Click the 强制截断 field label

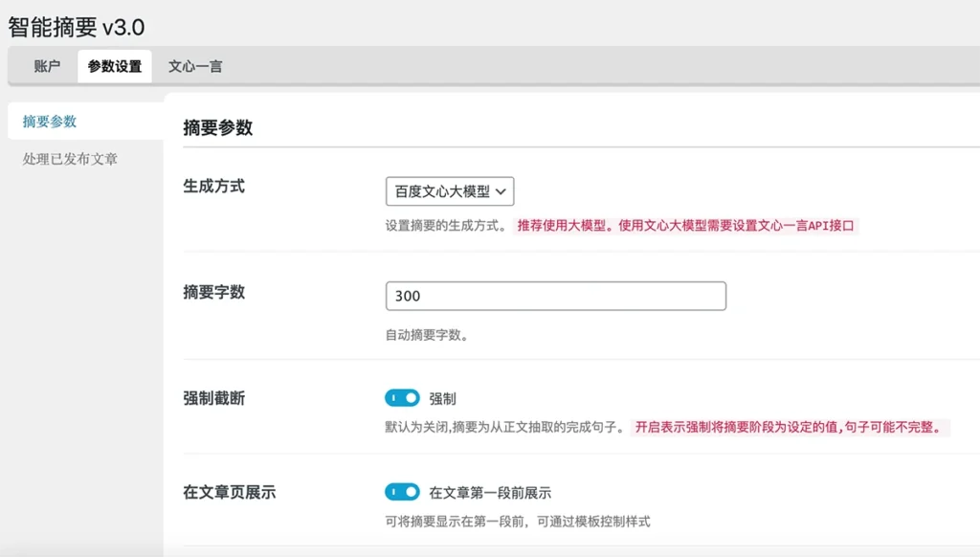[x=213, y=398]
